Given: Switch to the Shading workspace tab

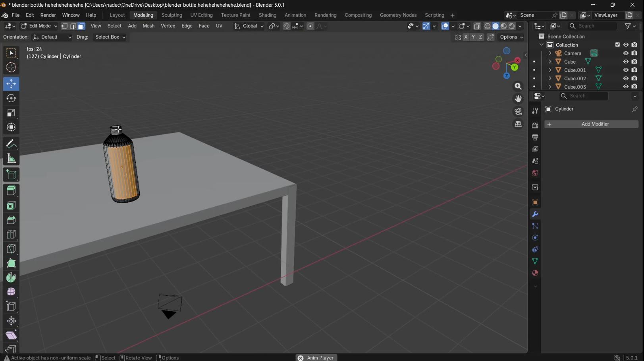Looking at the screenshot, I should [267, 15].
